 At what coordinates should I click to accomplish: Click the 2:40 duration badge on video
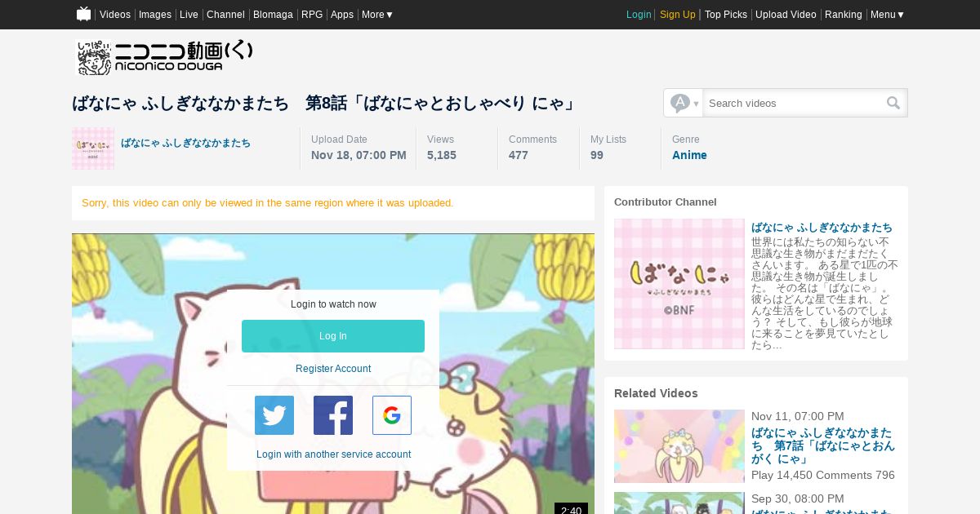point(571,510)
